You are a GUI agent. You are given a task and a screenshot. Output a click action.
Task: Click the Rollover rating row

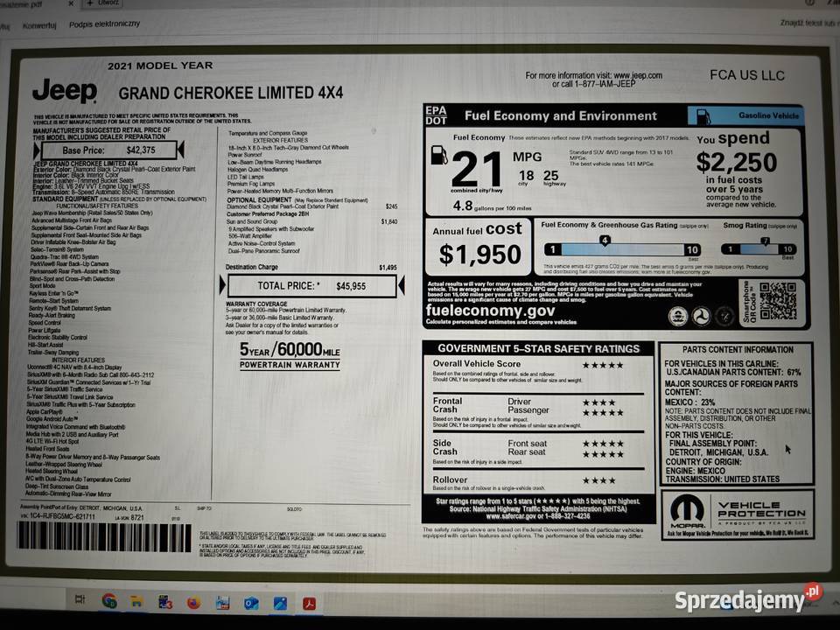pyautogui.click(x=538, y=483)
